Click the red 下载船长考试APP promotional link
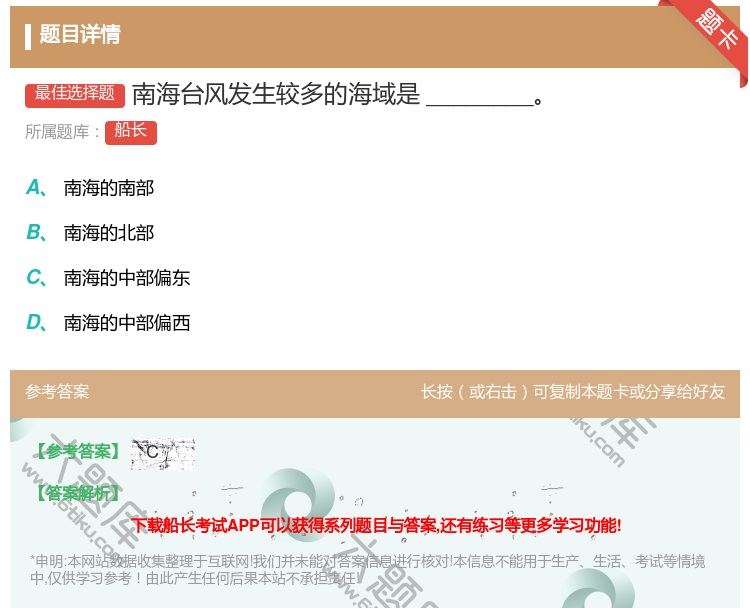This screenshot has width=750, height=608. [376, 525]
